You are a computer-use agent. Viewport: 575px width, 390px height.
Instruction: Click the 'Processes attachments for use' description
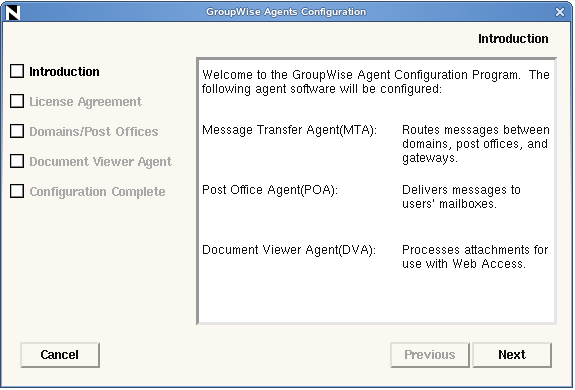click(x=475, y=257)
